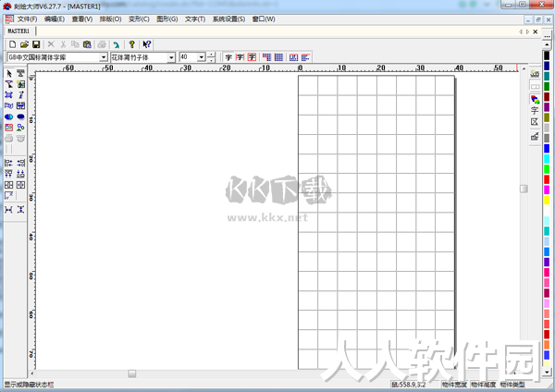The image size is (555, 392).
Task: Open the 编辑(E) menu
Action: [x=55, y=19]
